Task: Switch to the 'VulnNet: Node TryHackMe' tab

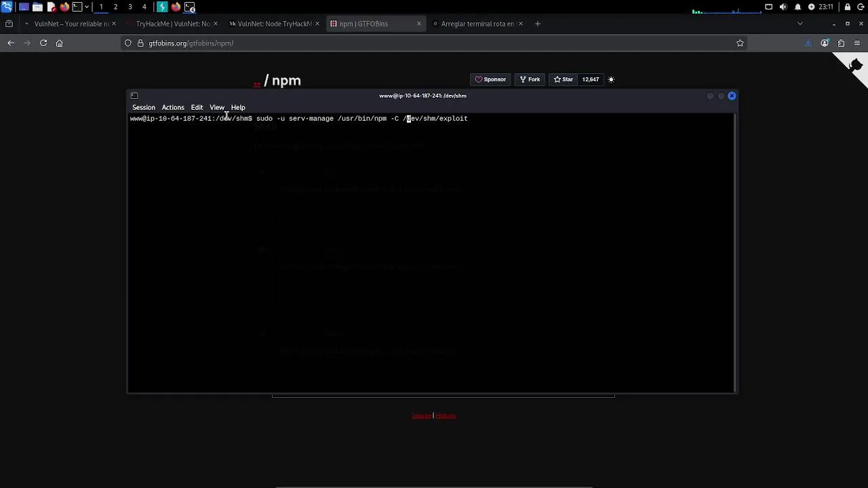Action: click(x=273, y=24)
